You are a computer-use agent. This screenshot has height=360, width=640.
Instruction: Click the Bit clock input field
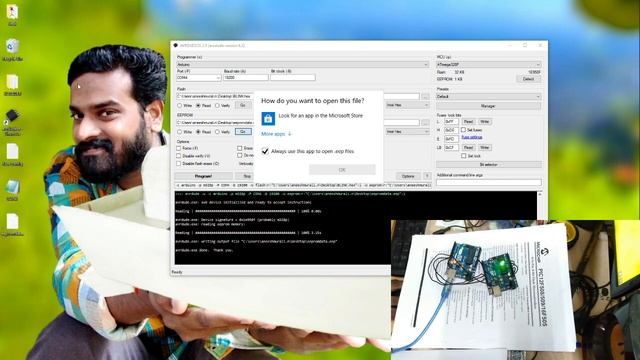(x=293, y=78)
